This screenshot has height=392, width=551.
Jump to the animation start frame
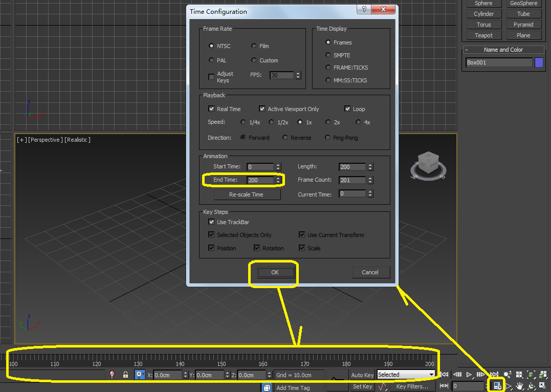click(x=445, y=375)
